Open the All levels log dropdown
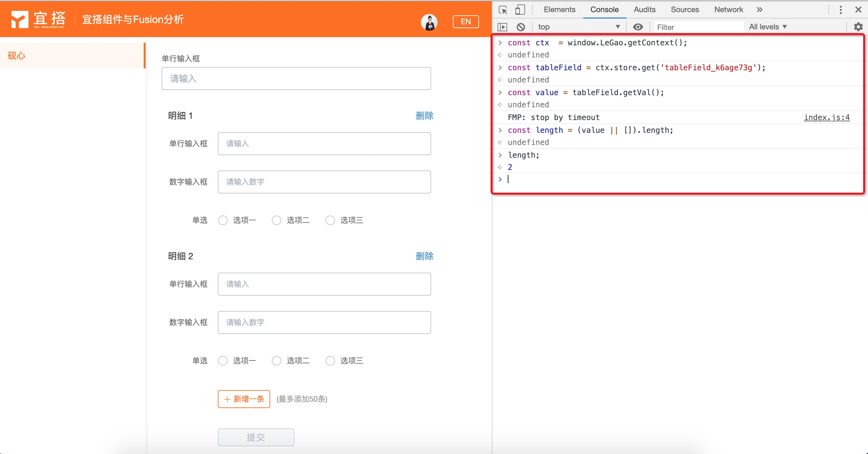This screenshot has width=868, height=454. [x=768, y=27]
